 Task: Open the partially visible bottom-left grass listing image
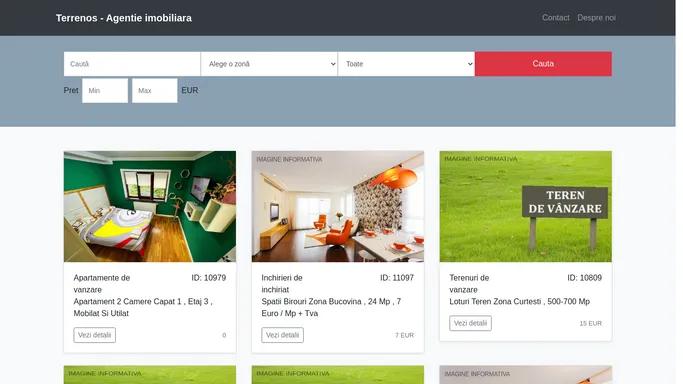[150, 375]
